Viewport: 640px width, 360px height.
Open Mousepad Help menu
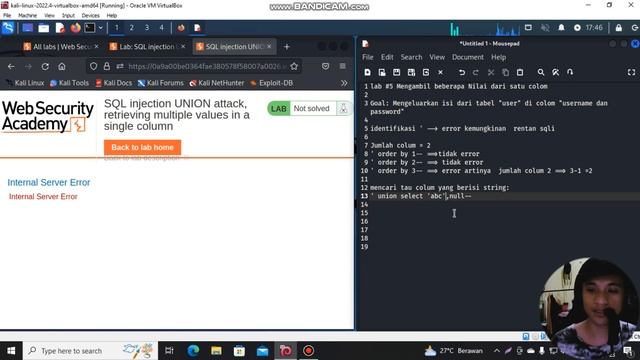coord(498,57)
